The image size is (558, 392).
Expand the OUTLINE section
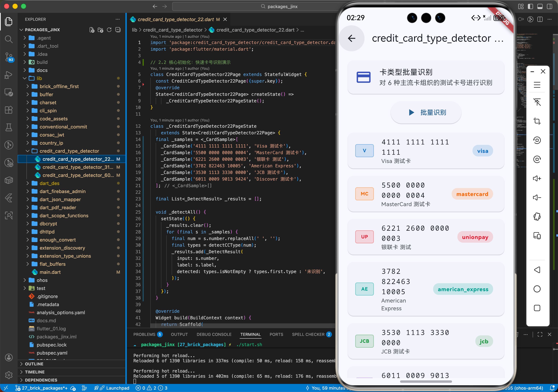coord(34,364)
